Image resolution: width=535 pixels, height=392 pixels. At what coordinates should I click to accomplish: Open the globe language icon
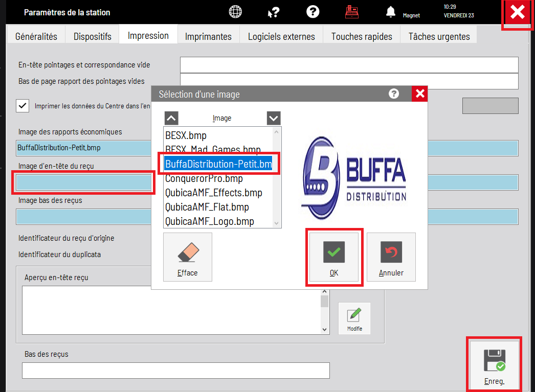pyautogui.click(x=235, y=12)
